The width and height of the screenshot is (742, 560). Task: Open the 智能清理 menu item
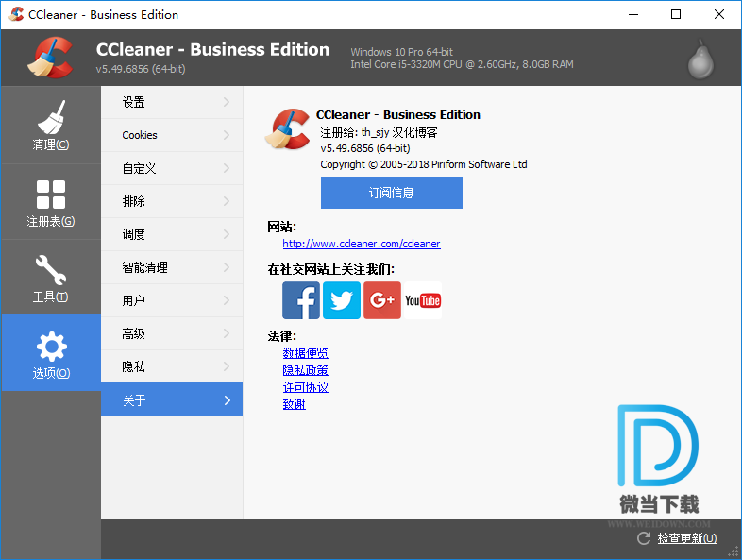coord(172,267)
